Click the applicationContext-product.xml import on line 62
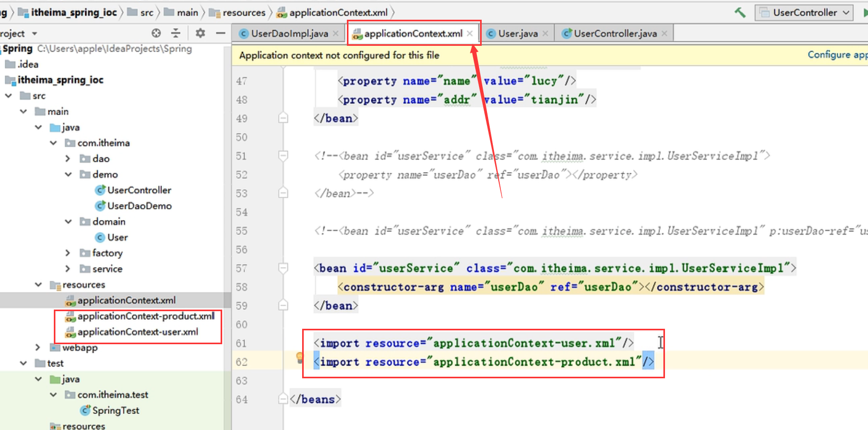This screenshot has width=868, height=430. 484,362
